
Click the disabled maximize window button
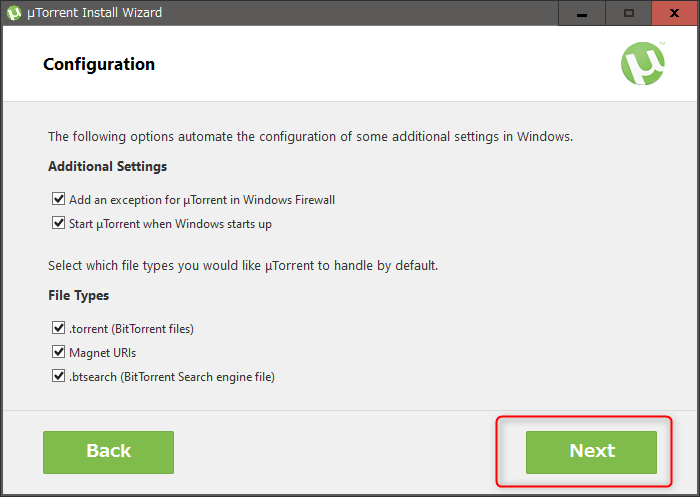[x=629, y=13]
